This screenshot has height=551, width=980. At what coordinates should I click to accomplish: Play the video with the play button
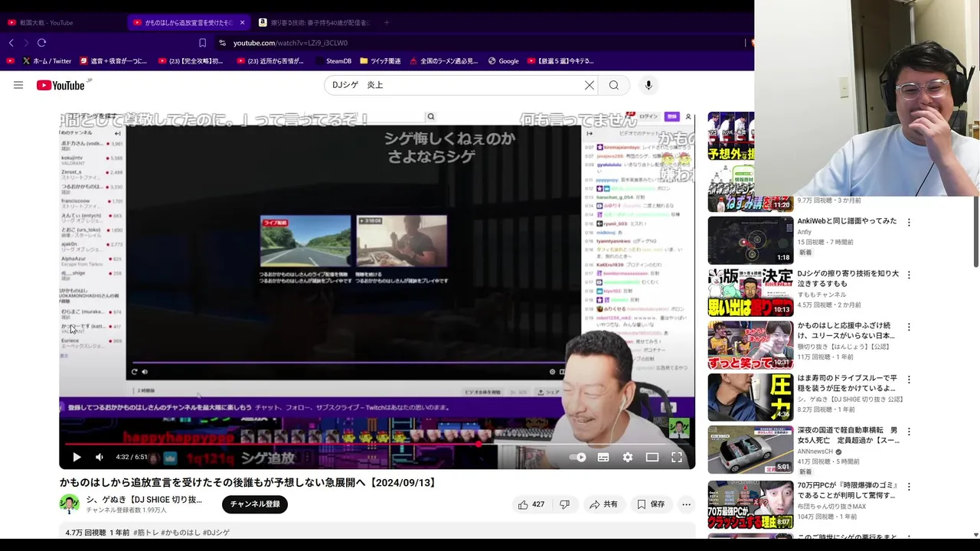tap(77, 457)
